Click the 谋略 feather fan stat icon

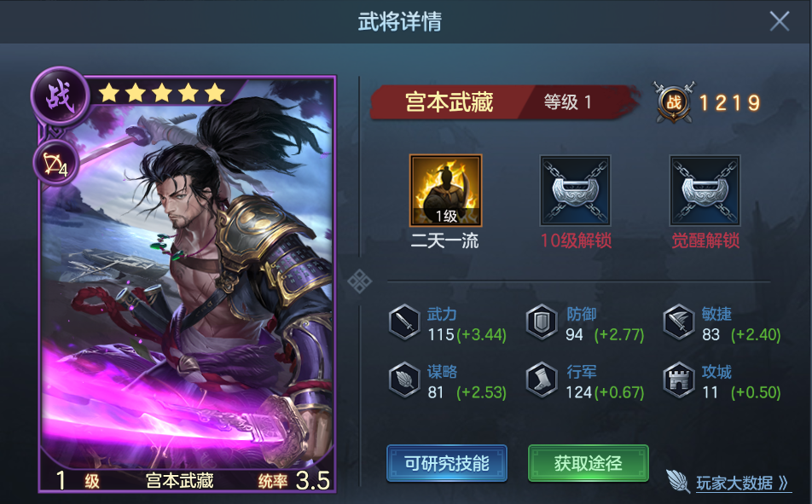404,380
